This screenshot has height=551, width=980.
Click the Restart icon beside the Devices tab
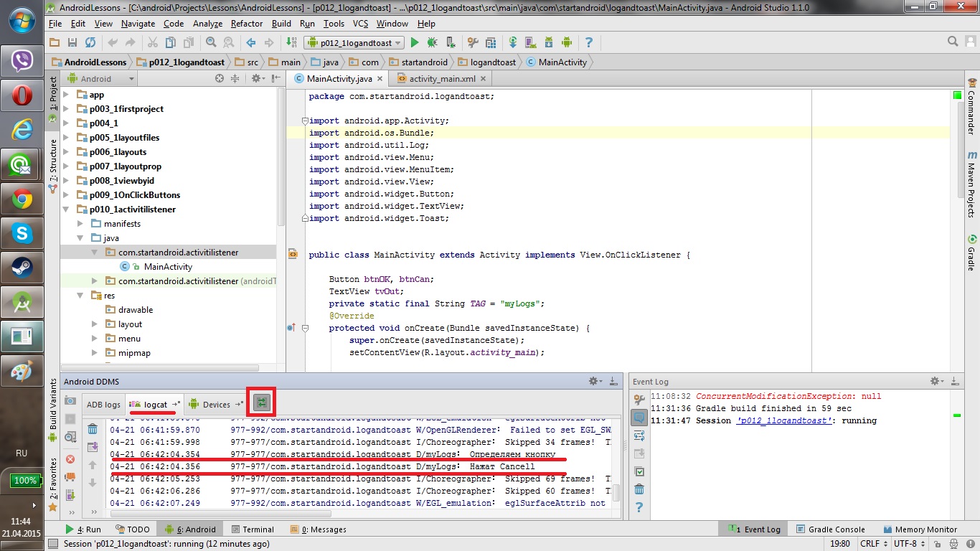tap(262, 403)
